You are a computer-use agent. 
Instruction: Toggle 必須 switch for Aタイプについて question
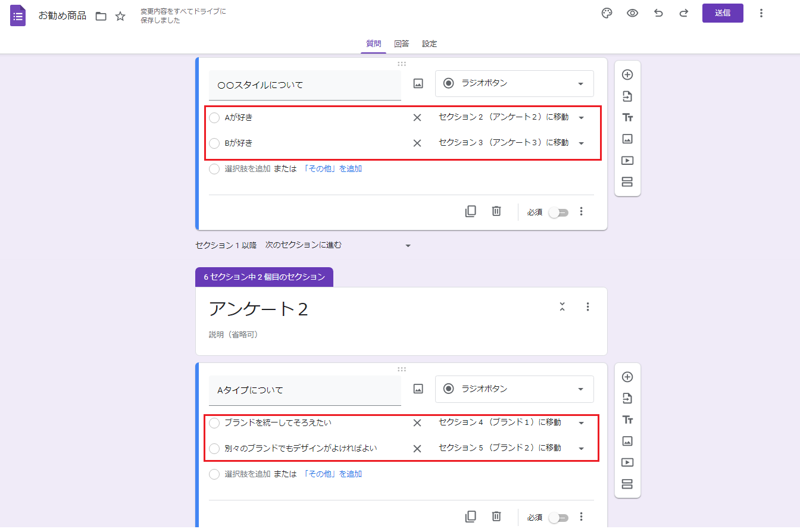tap(558, 518)
